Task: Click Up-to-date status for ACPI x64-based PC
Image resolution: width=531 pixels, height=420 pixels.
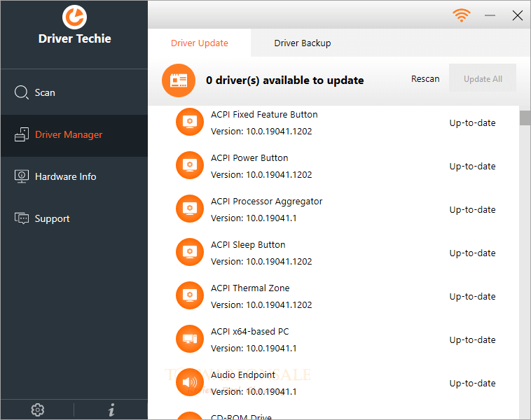Action: tap(472, 339)
